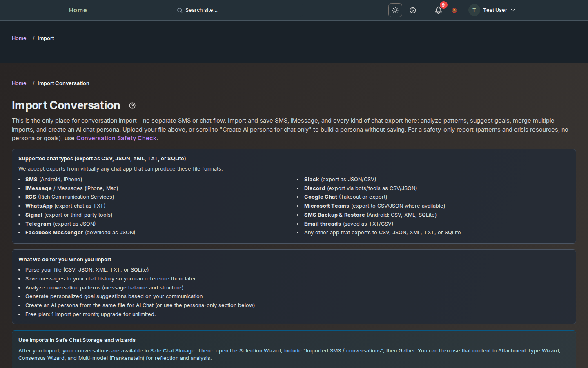Click the red notification count badge
This screenshot has height=368, width=588.
pos(443,5)
